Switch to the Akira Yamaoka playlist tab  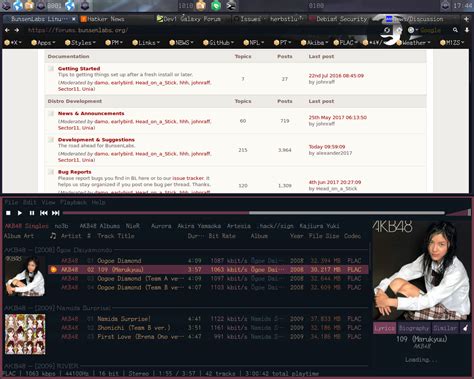pos(199,226)
